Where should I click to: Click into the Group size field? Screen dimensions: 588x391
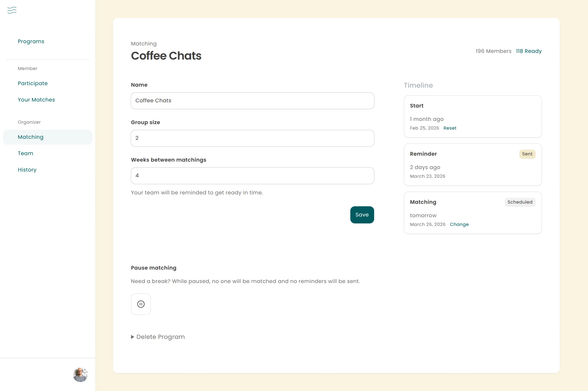click(x=252, y=138)
